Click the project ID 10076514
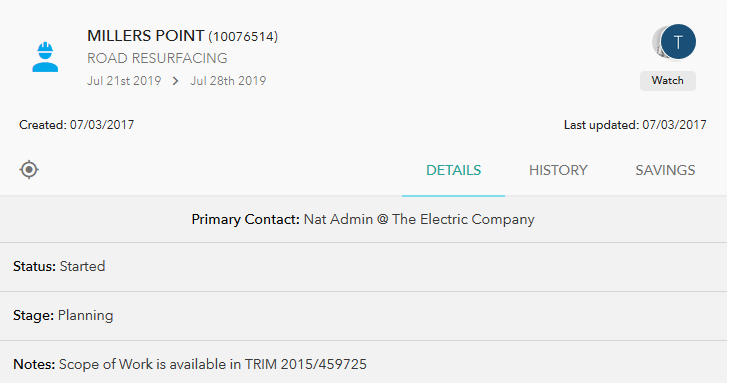The height and width of the screenshot is (383, 730). (x=243, y=37)
